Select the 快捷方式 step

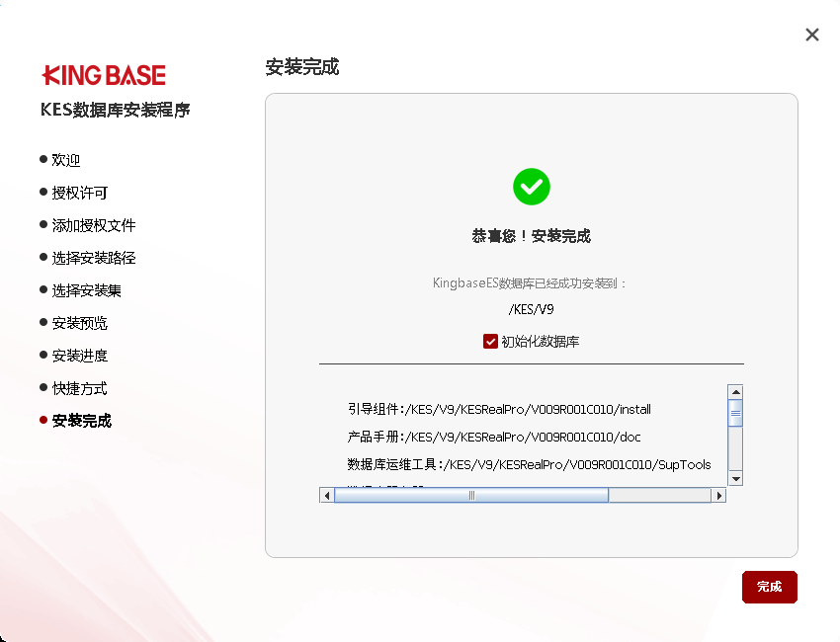pyautogui.click(x=80, y=388)
